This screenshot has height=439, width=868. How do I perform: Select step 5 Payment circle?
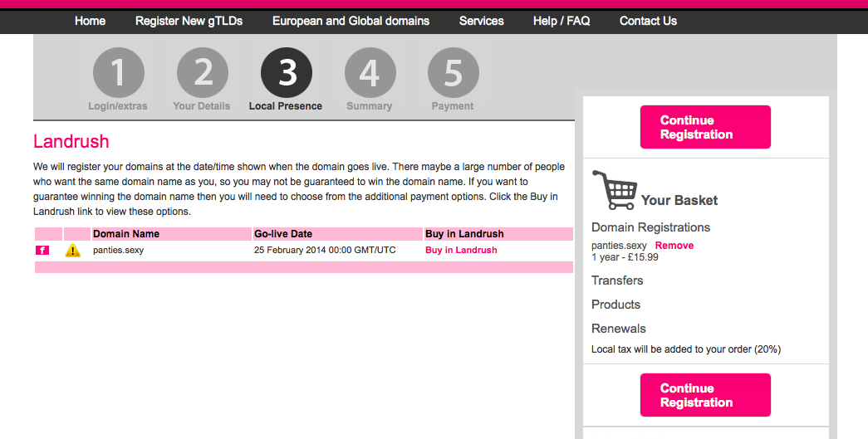point(454,73)
